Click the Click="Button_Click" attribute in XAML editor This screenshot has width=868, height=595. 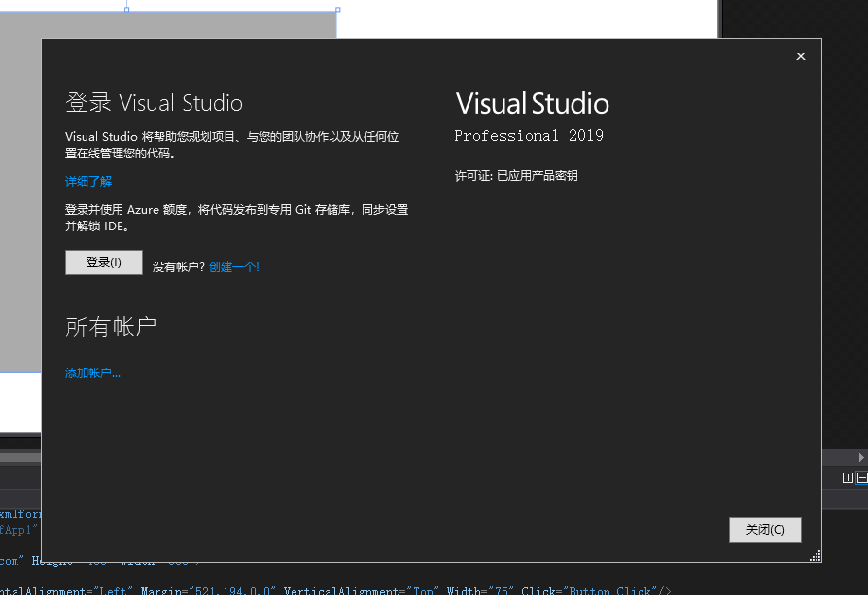pyautogui.click(x=589, y=590)
